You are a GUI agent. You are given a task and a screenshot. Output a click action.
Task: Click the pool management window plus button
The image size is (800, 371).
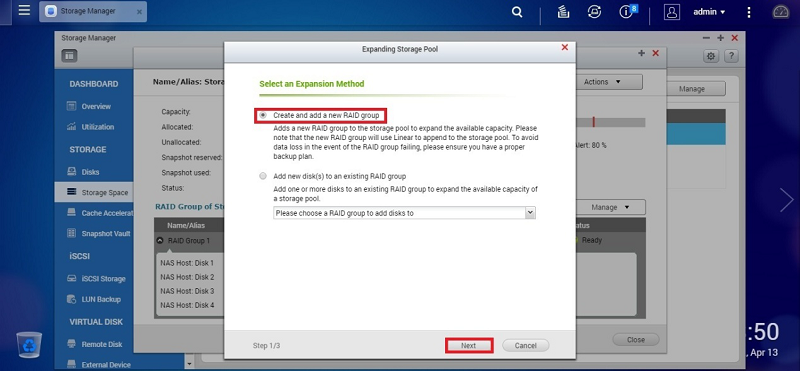tap(641, 53)
